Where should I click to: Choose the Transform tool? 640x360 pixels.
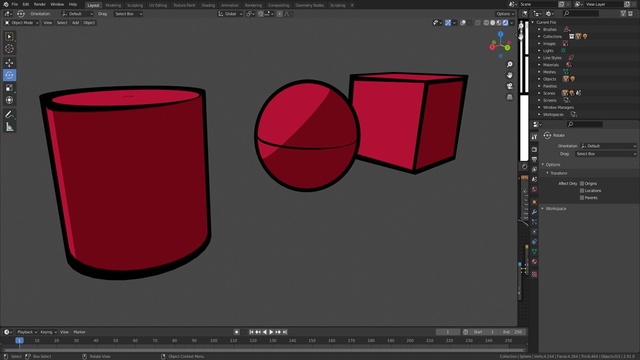coord(9,100)
